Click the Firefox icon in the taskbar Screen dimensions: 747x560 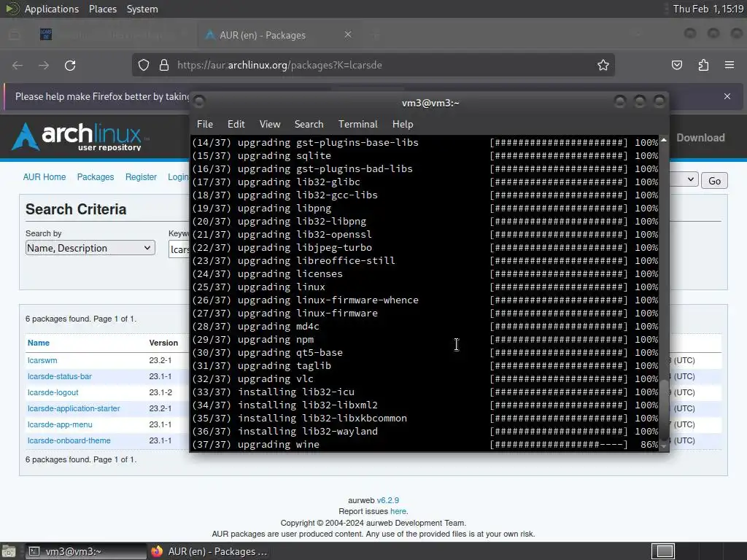click(x=157, y=551)
